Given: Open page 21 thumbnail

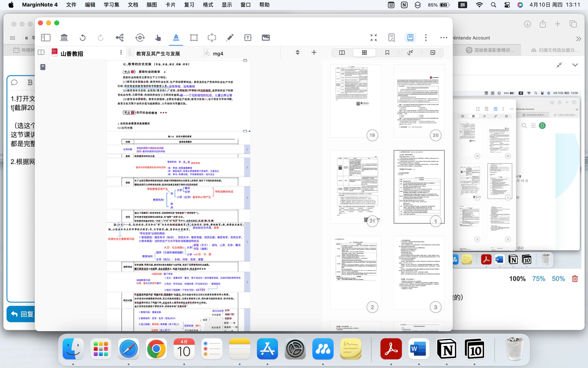Looking at the screenshot, I should click(356, 187).
